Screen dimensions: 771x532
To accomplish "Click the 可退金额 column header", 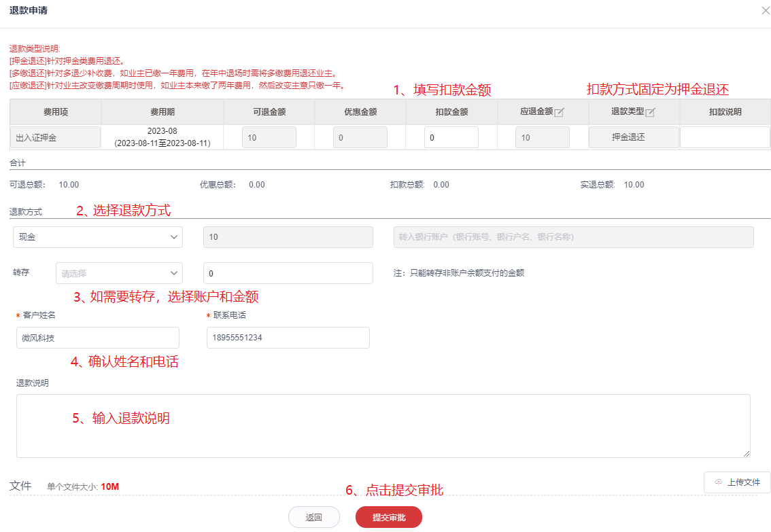I will (x=269, y=112).
